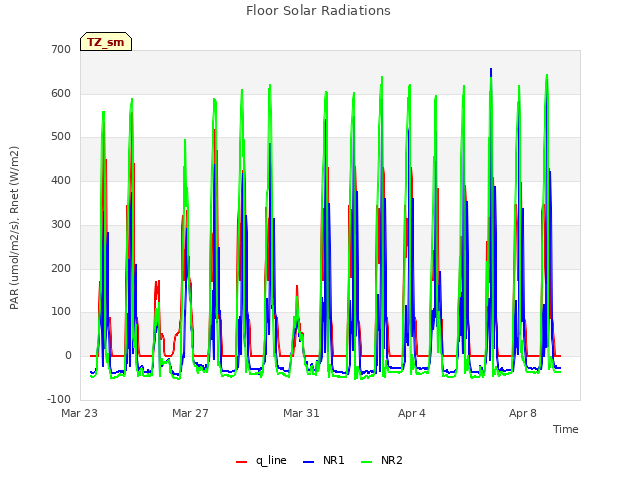Screen dimensions: 640x480
Task: Click the 700 y-axis tick label
Action: 61,50
